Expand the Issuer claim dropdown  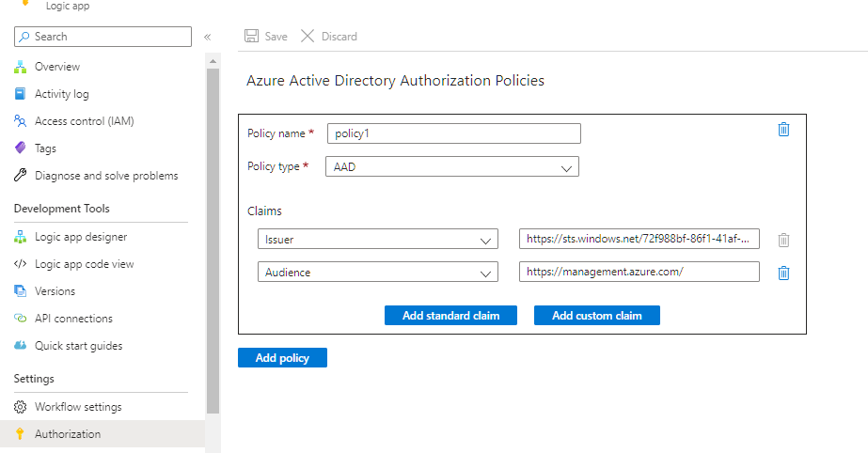coord(377,240)
